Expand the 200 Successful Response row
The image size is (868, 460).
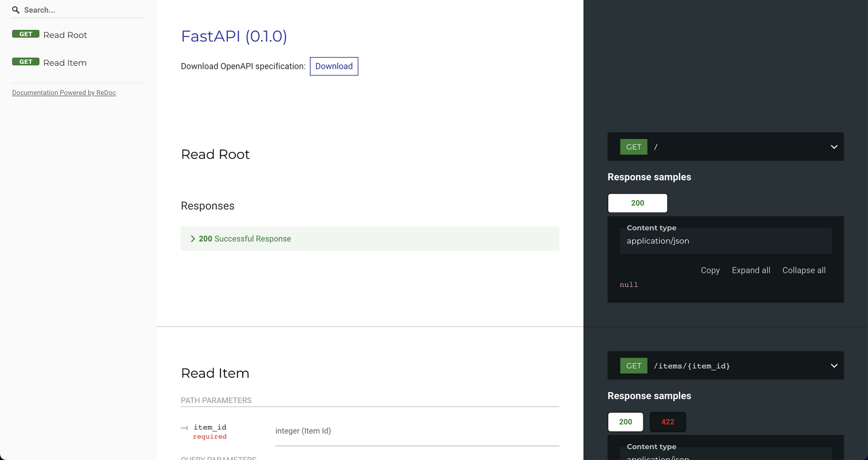coord(370,239)
